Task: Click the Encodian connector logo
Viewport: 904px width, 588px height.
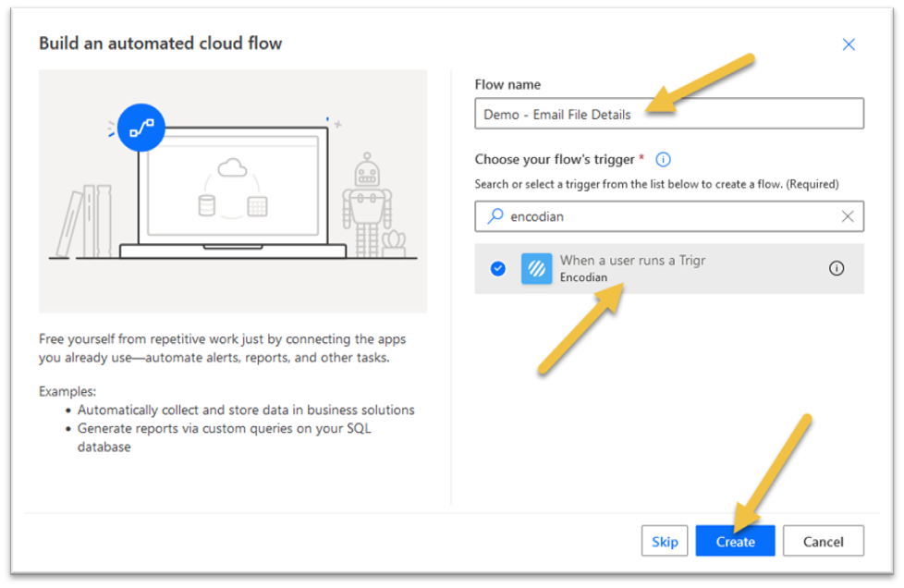Action: (536, 269)
